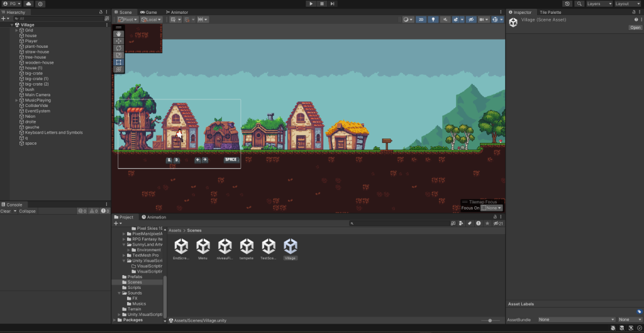Click the Village scene icon in Inspector header

513,22
